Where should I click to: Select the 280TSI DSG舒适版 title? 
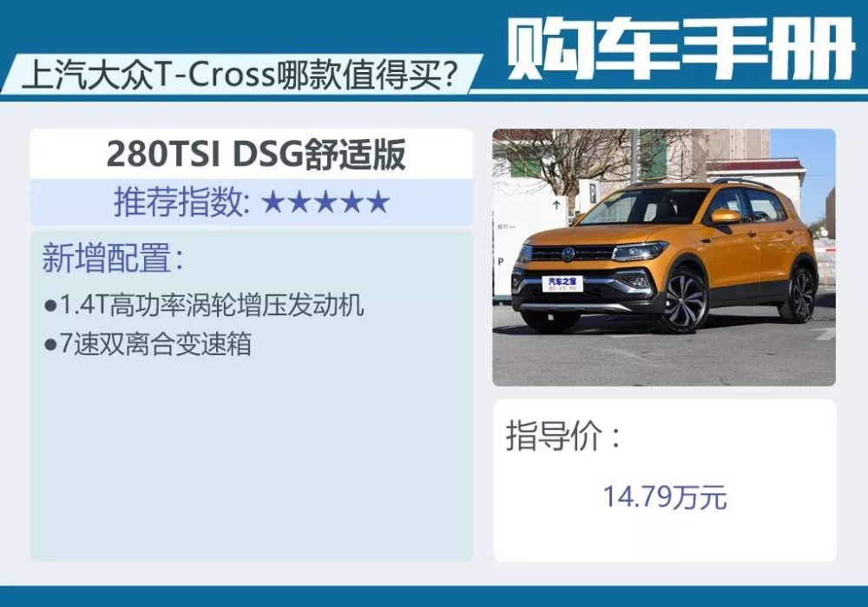pos(256,154)
